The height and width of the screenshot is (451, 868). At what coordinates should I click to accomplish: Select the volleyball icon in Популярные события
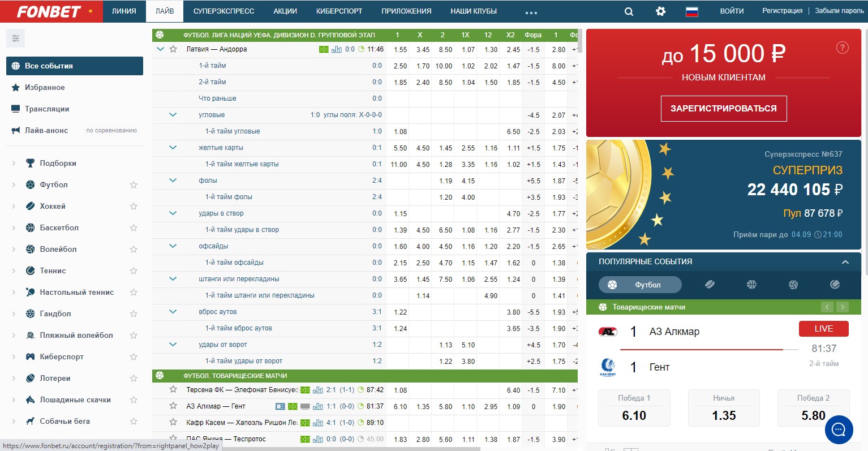coord(793,285)
